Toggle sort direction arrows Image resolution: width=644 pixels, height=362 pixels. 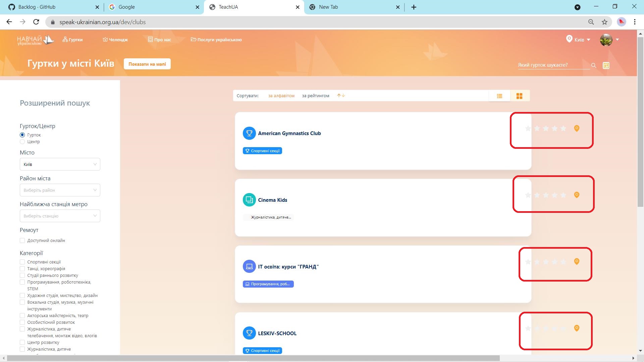click(x=341, y=96)
